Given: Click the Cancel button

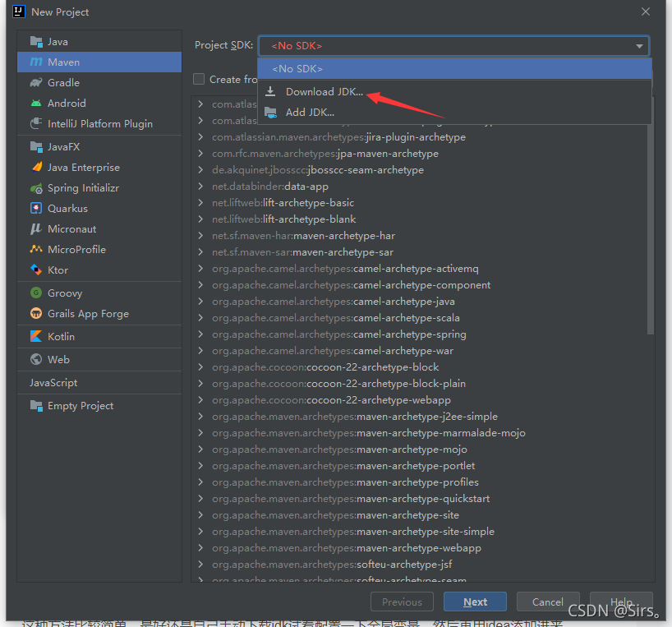Looking at the screenshot, I should (548, 602).
